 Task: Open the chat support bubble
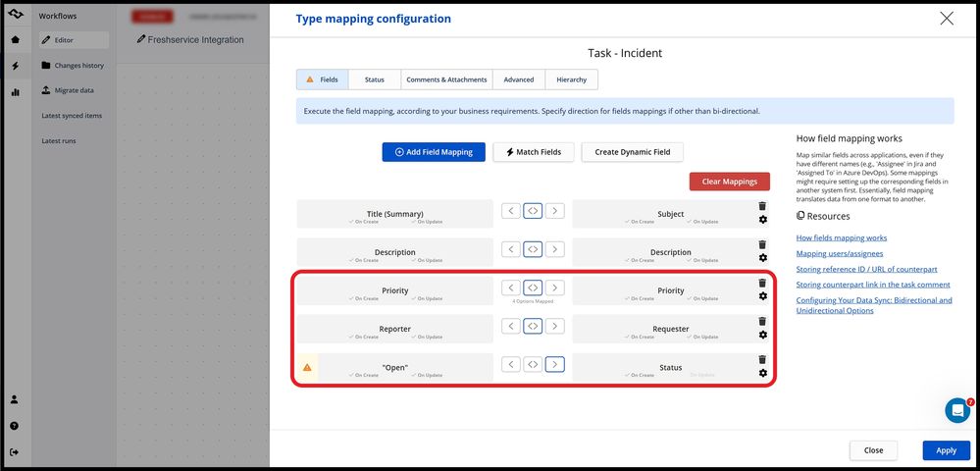coord(956,410)
